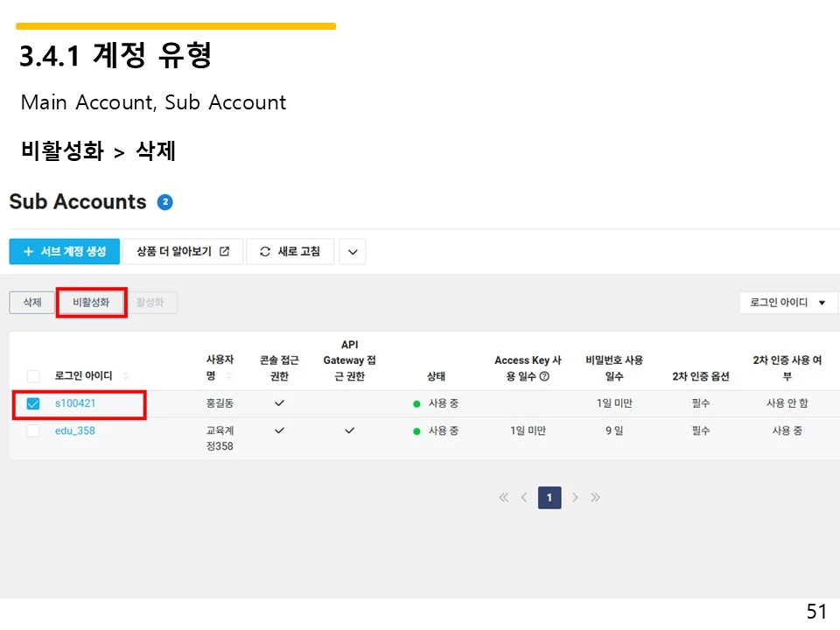The image size is (840, 630).
Task: Check the edu_358 account row
Action: click(x=32, y=430)
